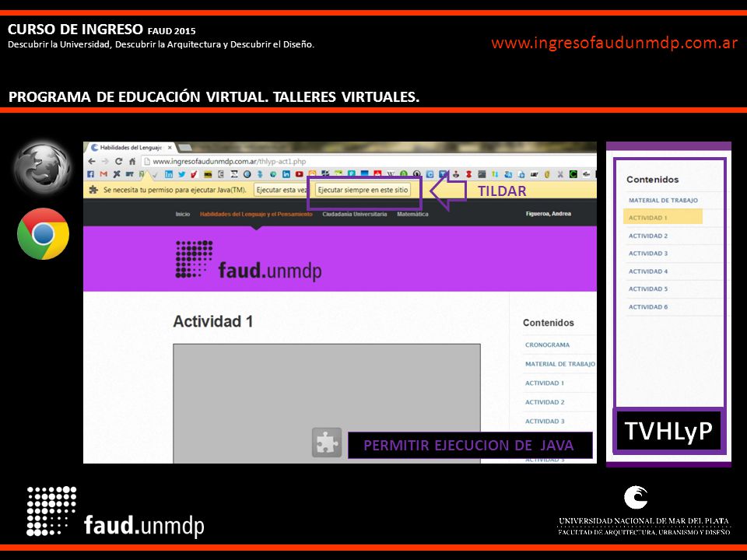
Task: Close the Habilidades del Lenguaje browser tab
Action: point(170,148)
